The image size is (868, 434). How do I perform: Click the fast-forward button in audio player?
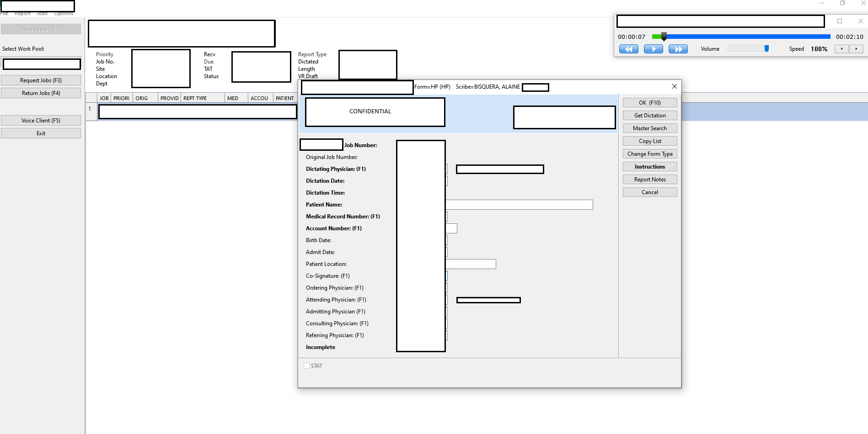tap(678, 49)
